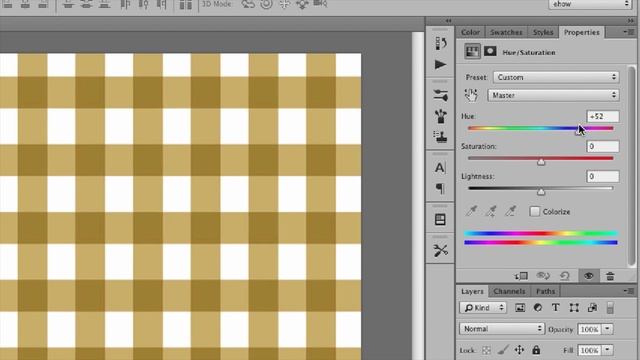This screenshot has width=640, height=360.
Task: Click the Hue slider track
Action: click(x=540, y=128)
